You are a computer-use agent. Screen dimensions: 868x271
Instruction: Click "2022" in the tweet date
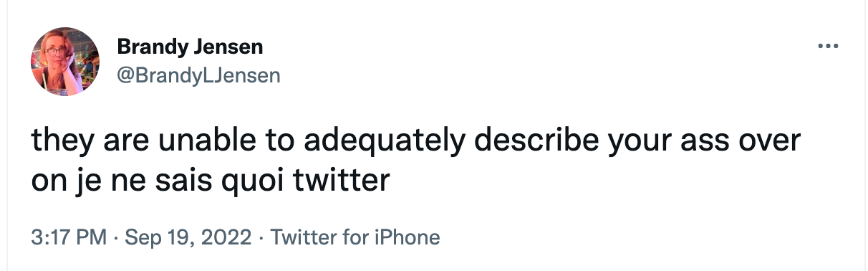[x=228, y=237]
